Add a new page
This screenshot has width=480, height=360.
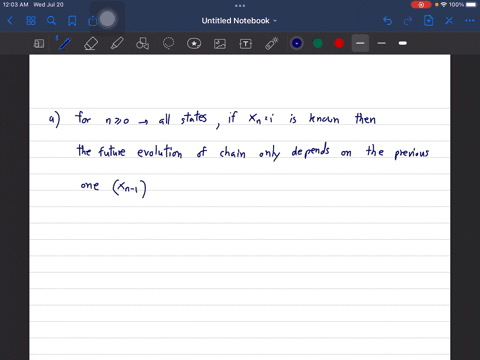point(428,21)
